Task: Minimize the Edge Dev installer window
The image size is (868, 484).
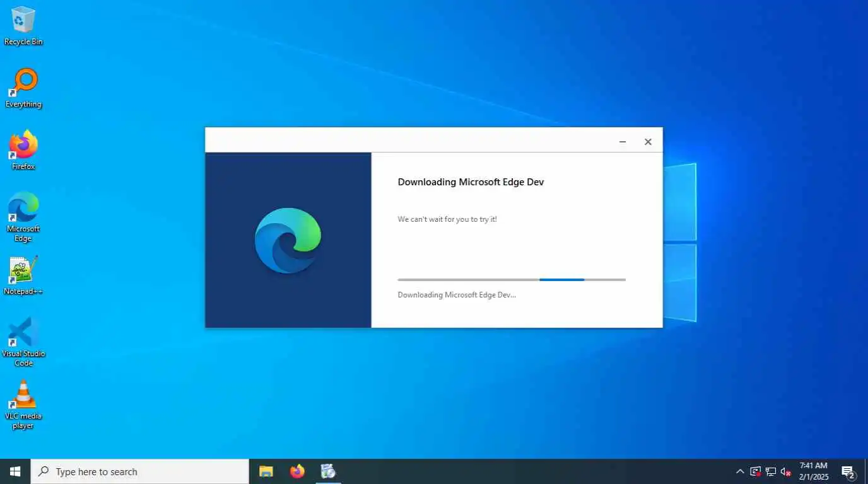Action: (623, 142)
